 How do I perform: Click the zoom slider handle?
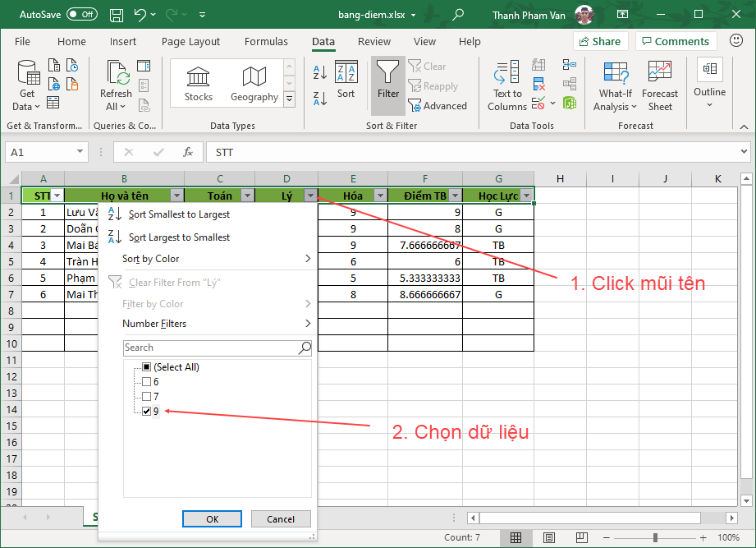coord(655,537)
